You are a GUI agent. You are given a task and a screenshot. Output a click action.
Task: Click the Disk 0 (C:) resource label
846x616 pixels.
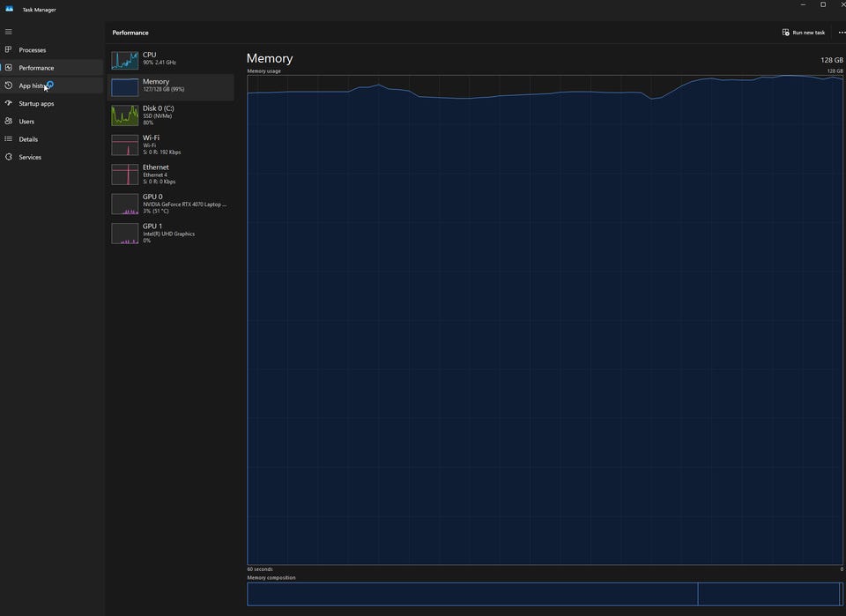point(158,108)
